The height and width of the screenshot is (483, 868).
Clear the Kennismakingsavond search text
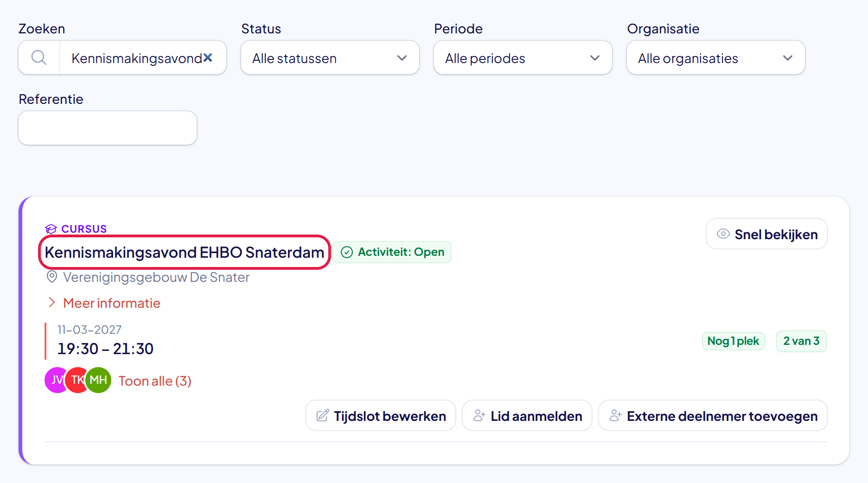point(208,57)
